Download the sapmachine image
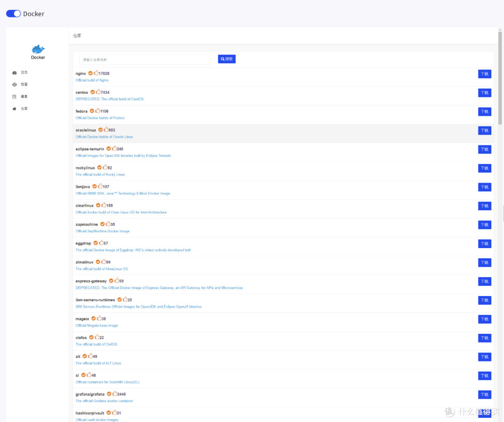The image size is (504, 422). [484, 225]
